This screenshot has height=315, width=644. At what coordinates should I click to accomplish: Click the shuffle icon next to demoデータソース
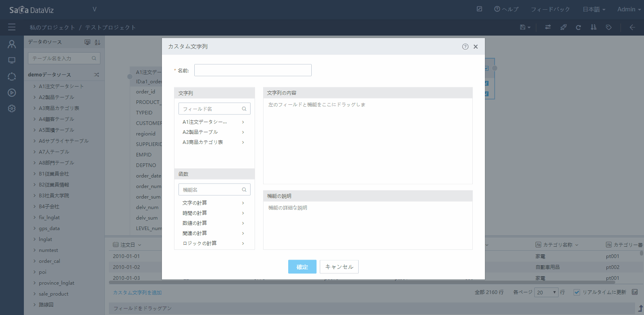96,75
